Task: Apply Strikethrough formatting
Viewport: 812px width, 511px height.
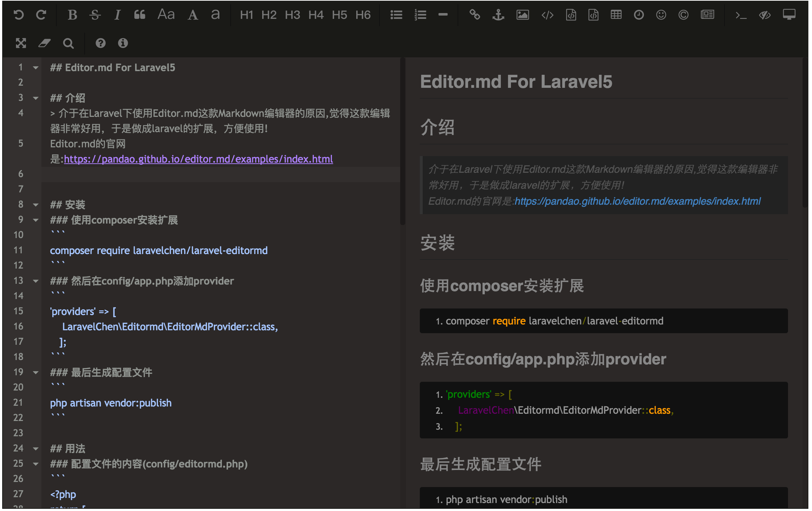Action: tap(95, 15)
